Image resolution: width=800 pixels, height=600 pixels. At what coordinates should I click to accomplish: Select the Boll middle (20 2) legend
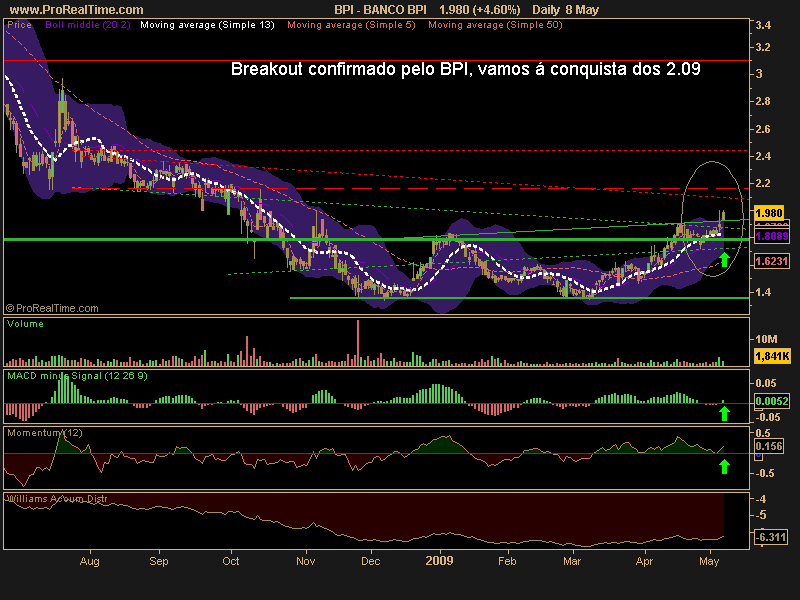click(88, 24)
